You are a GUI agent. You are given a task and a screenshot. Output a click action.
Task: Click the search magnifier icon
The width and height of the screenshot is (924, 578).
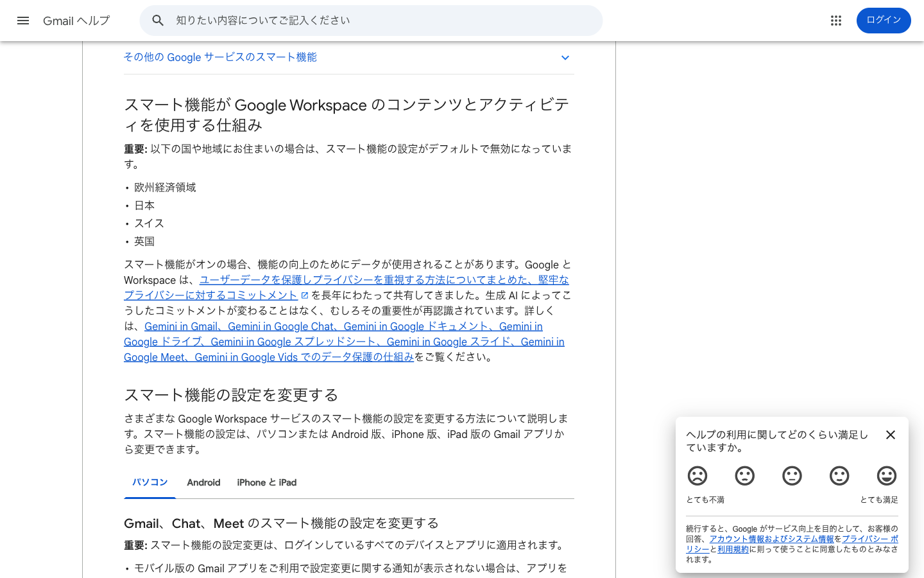(x=158, y=21)
